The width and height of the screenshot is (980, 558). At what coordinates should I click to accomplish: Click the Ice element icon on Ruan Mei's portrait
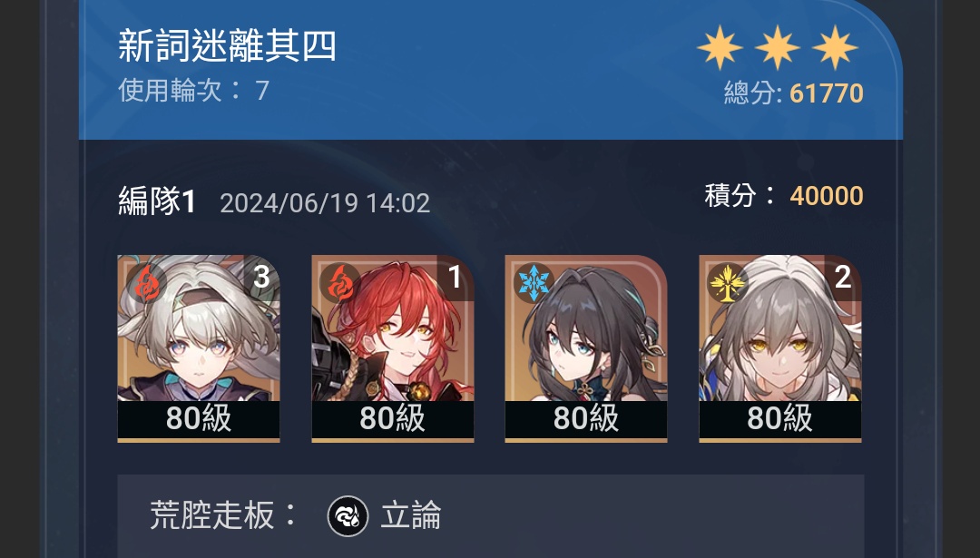[534, 283]
